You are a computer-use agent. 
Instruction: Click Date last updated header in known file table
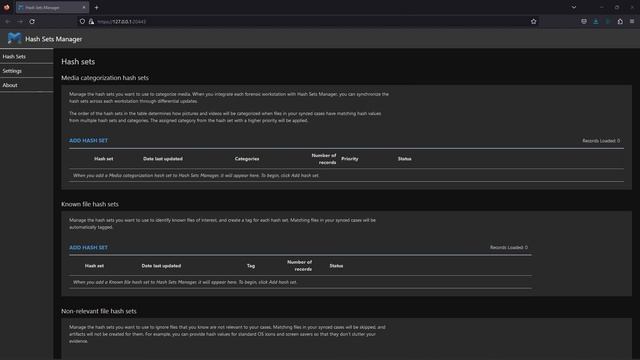pos(161,266)
